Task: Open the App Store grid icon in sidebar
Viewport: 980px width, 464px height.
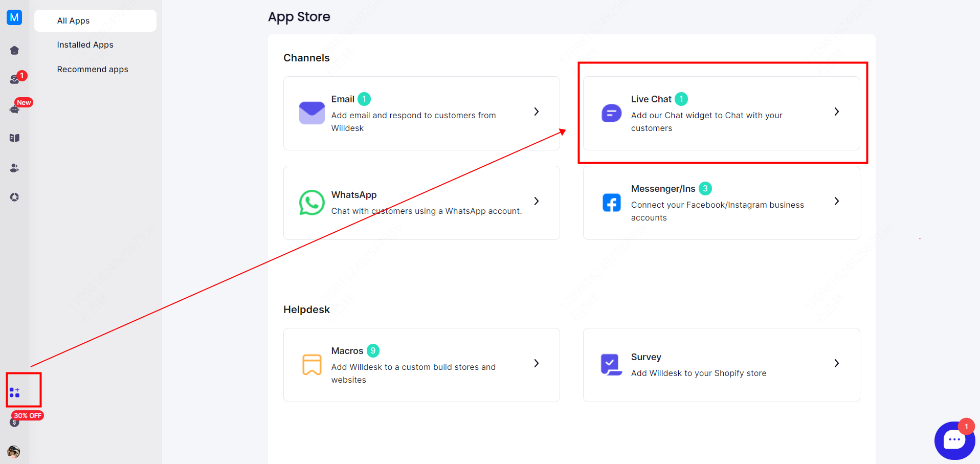Action: (x=14, y=392)
